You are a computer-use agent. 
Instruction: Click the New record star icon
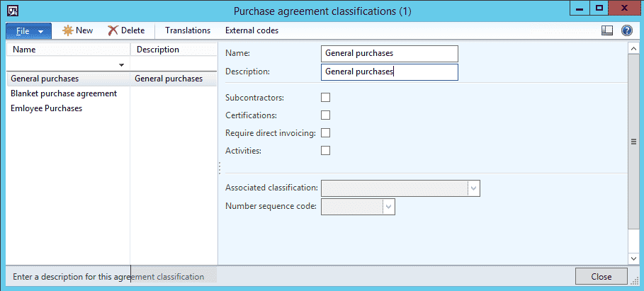(68, 30)
